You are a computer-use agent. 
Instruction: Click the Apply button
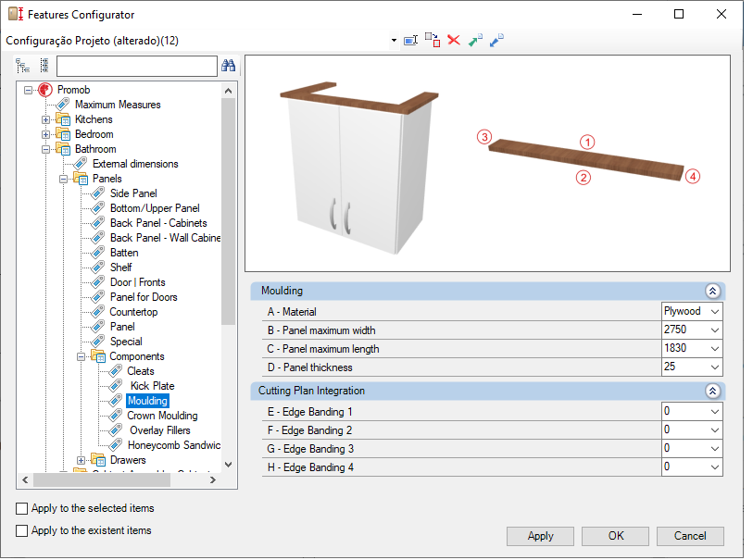coord(540,537)
